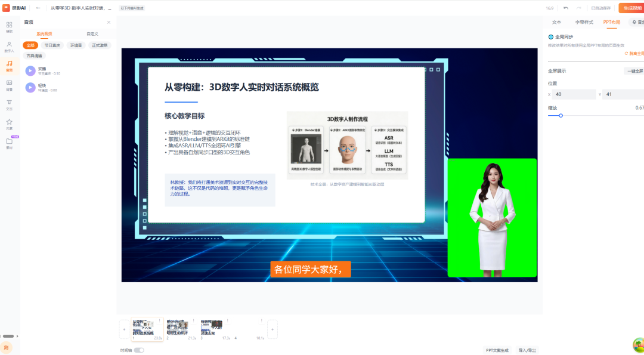Screen dimensions: 644x355
Task: Open the 背景 background image panel
Action: point(9,85)
